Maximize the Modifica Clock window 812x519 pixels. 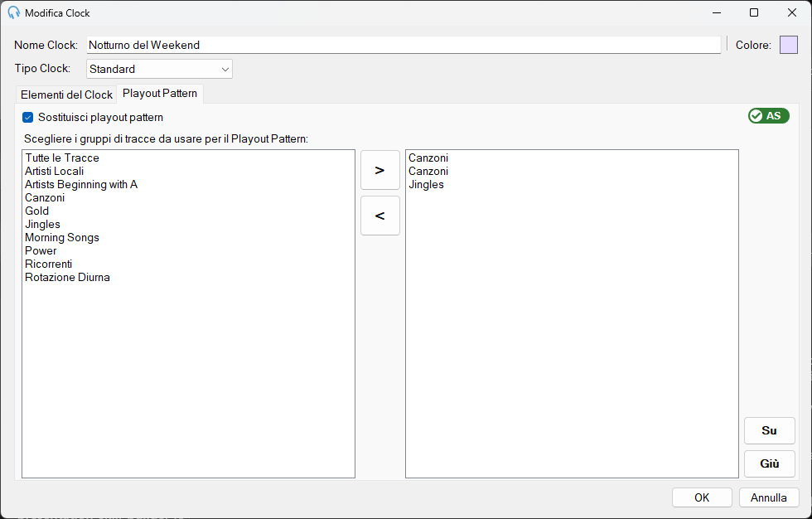[x=754, y=12]
